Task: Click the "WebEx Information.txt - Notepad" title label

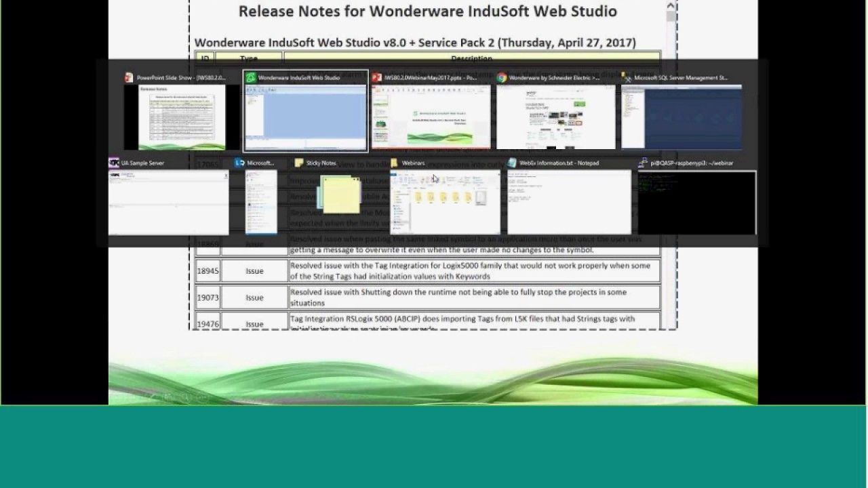Action: 559,163
